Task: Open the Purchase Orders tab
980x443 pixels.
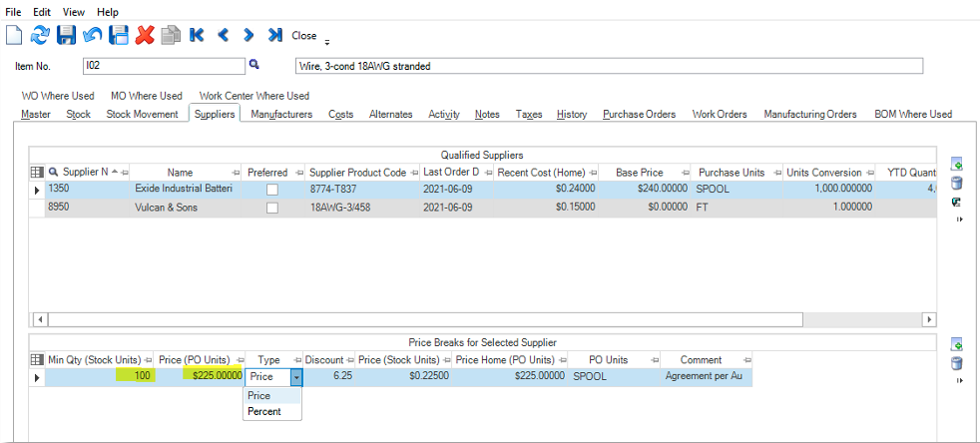Action: point(640,114)
